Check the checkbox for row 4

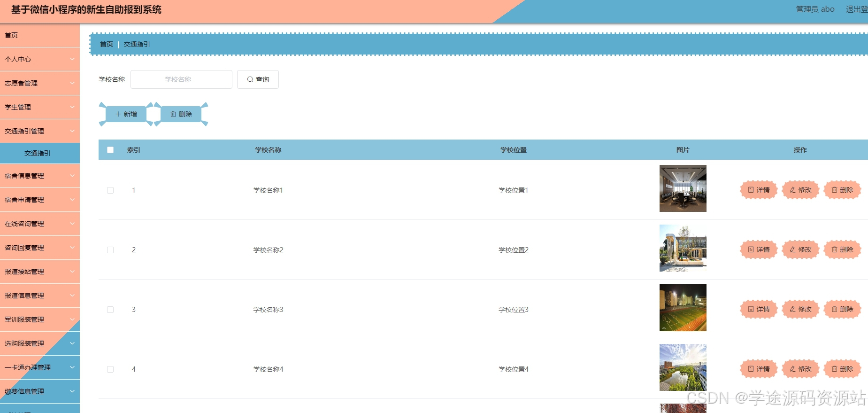point(110,369)
